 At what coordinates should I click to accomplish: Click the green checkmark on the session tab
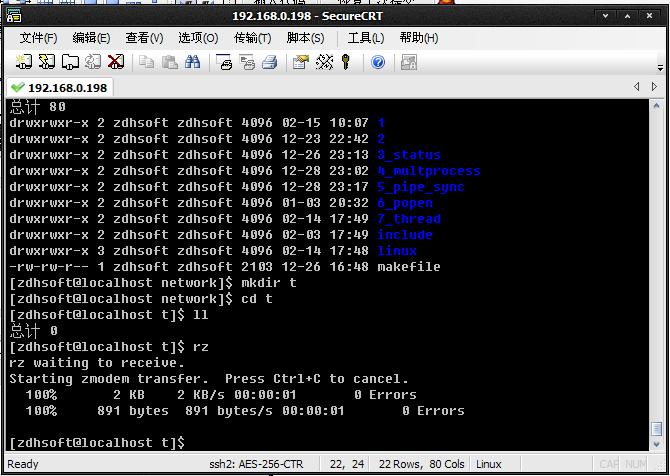(x=18, y=88)
